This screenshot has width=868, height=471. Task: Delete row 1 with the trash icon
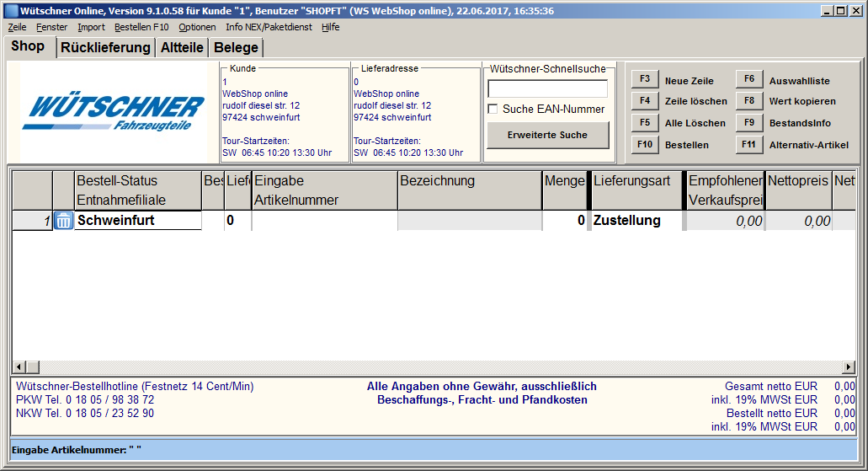(64, 221)
